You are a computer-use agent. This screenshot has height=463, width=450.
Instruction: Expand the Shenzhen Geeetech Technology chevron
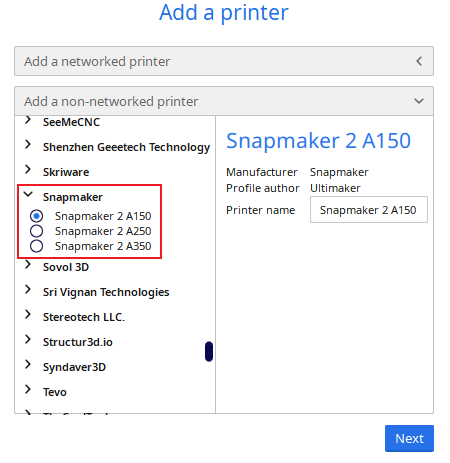[28, 144]
